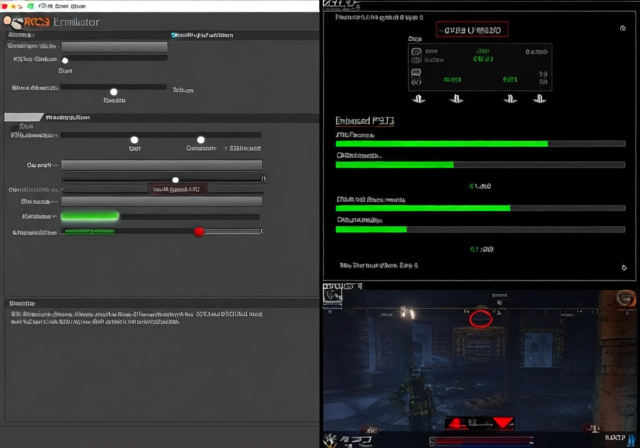Click the third green progress bar in the black panel

tap(480, 208)
